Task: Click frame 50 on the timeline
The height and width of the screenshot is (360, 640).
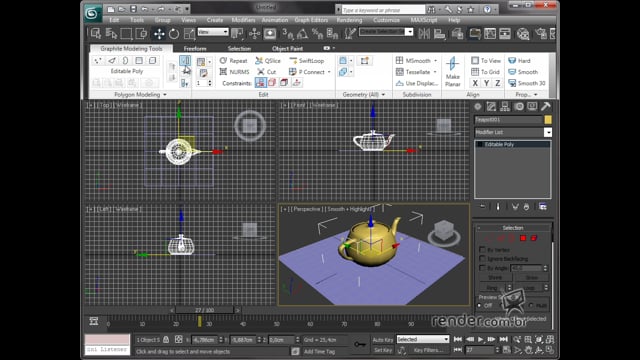Action: tap(276, 324)
